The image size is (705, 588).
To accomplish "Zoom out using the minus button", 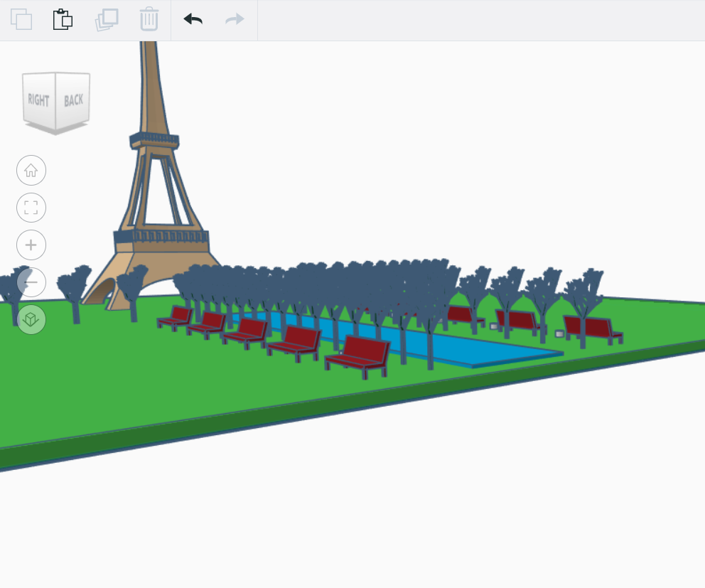I will (31, 282).
